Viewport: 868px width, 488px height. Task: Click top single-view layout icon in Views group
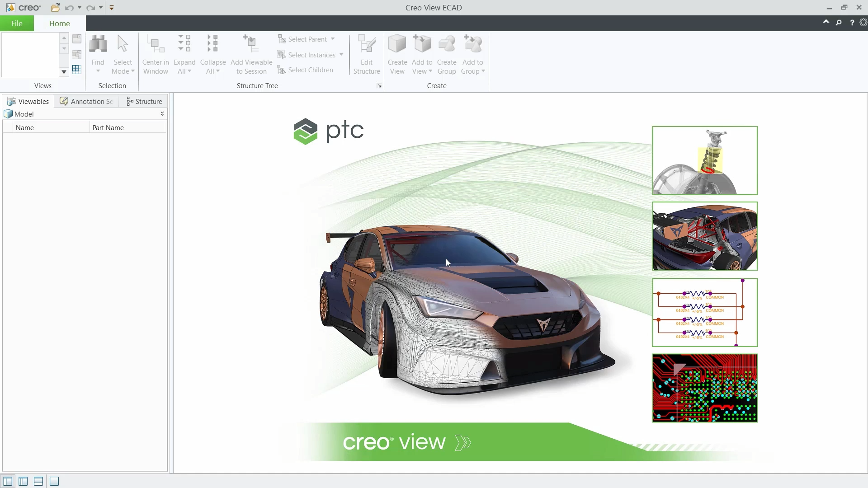pos(77,39)
